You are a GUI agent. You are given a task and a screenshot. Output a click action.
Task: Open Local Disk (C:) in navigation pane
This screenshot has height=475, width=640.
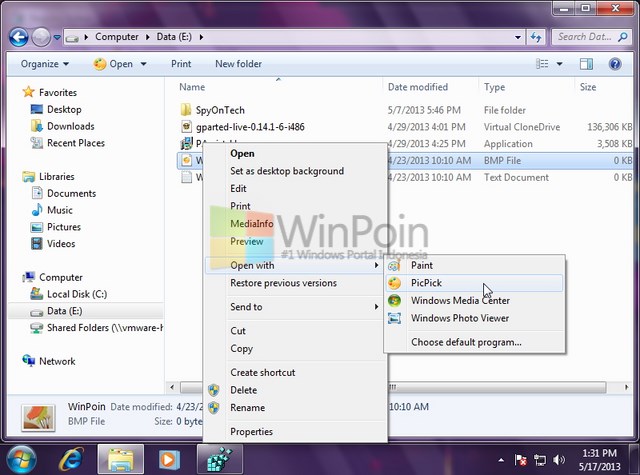pos(77,294)
